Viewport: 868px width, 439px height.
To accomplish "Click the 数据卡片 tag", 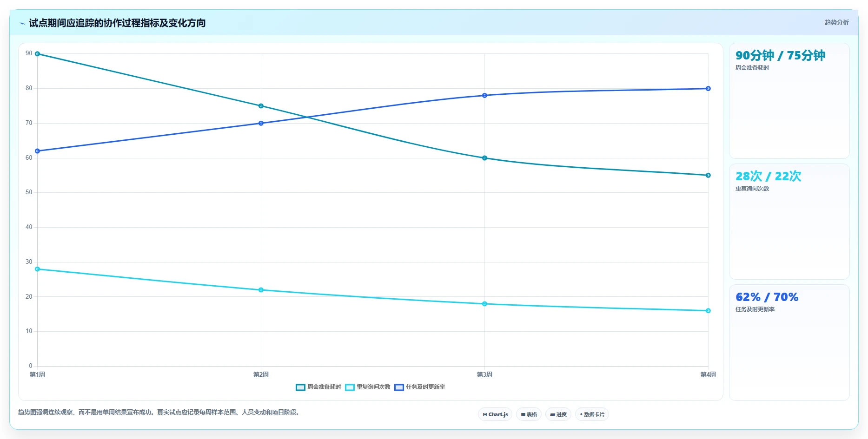I will pos(592,414).
